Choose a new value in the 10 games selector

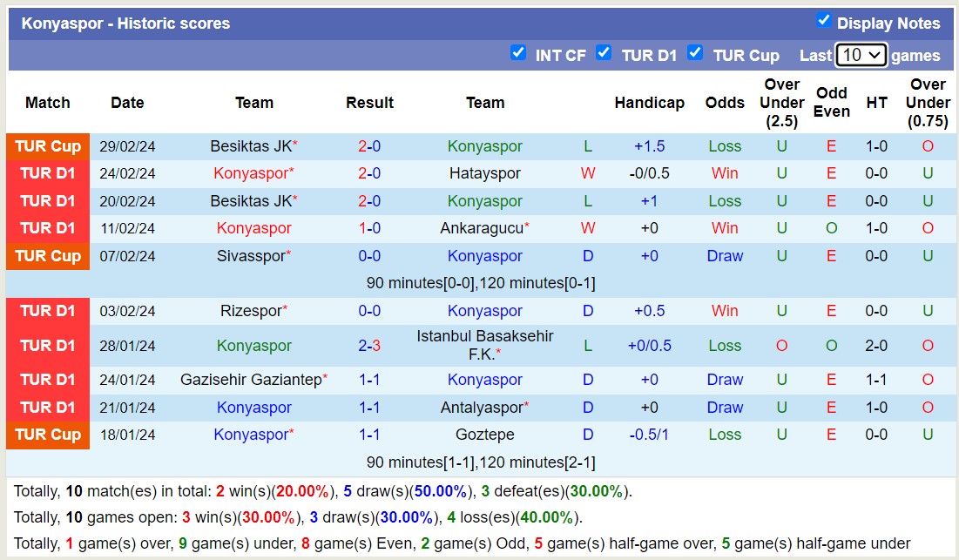click(x=861, y=54)
